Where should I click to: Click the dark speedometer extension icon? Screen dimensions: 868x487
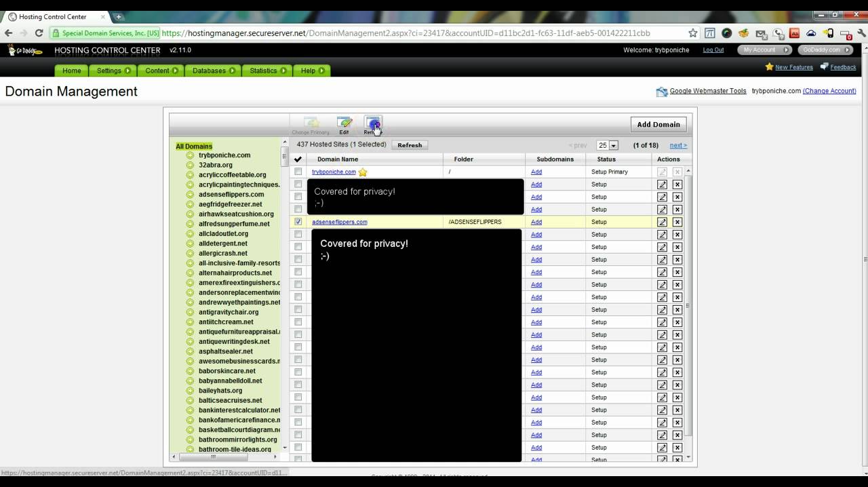tap(727, 33)
